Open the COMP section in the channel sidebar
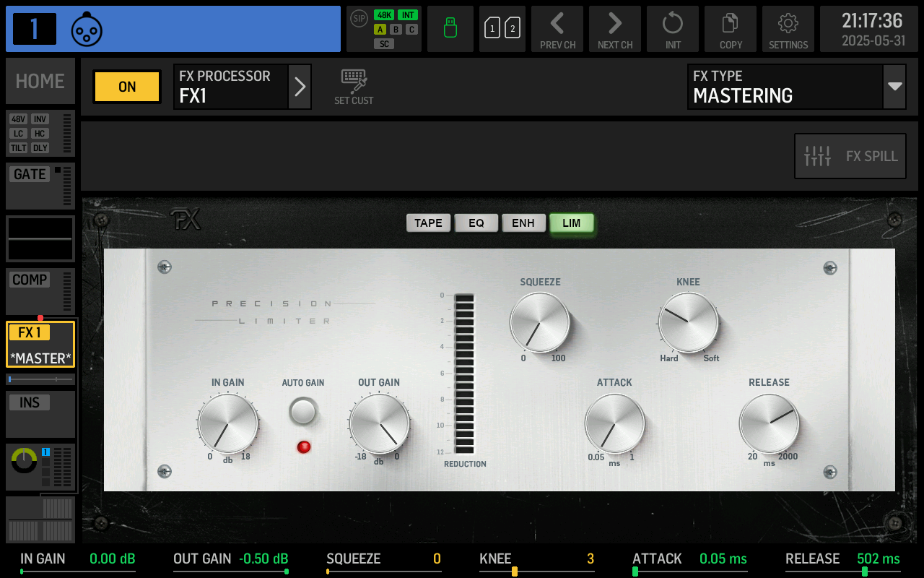Screen dimensions: 924x578 click(x=29, y=280)
